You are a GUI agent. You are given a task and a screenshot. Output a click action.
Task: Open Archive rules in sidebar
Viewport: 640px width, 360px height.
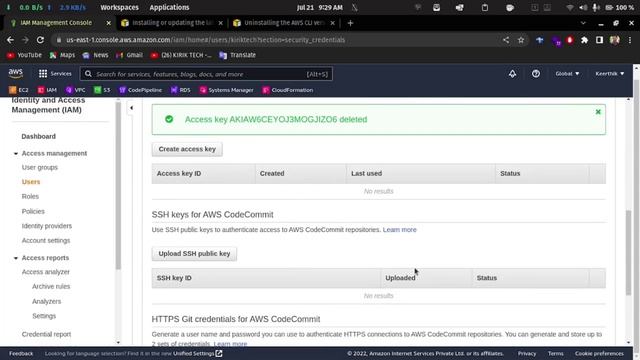pyautogui.click(x=51, y=287)
